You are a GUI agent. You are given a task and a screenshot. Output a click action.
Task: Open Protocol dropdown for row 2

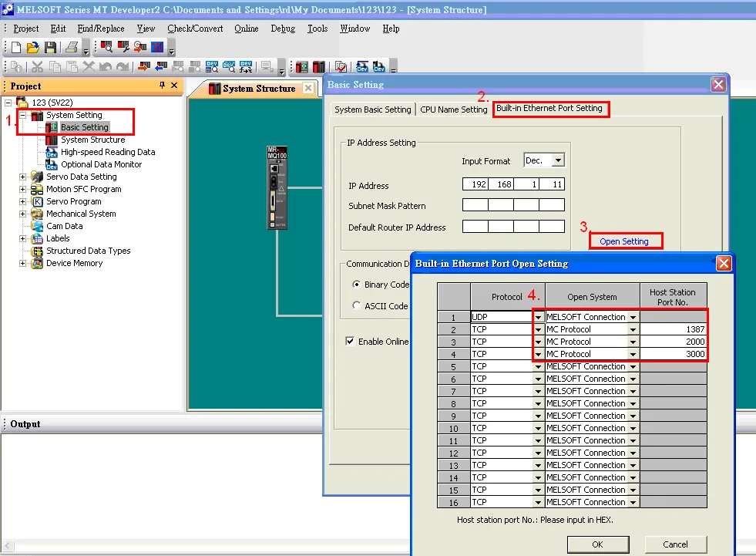pos(538,329)
